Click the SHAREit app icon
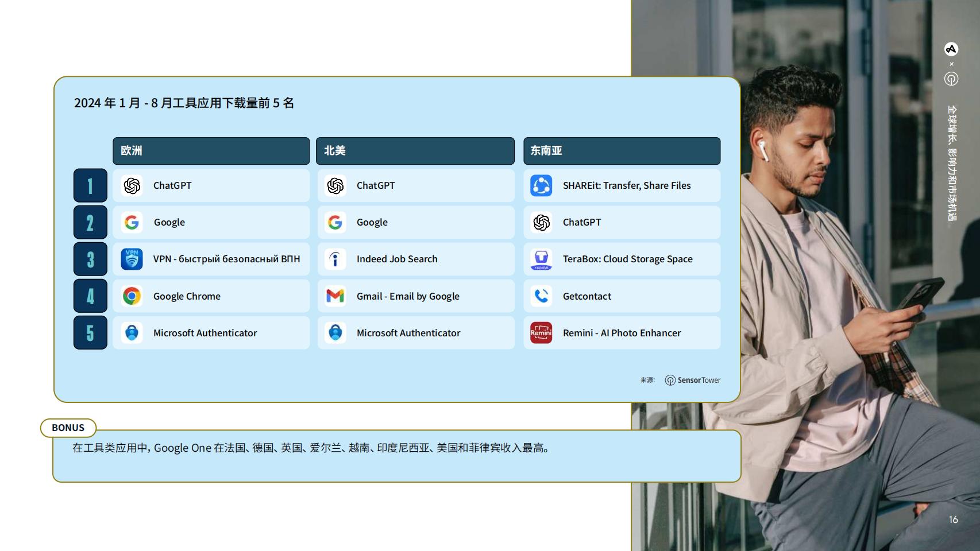 click(x=541, y=185)
